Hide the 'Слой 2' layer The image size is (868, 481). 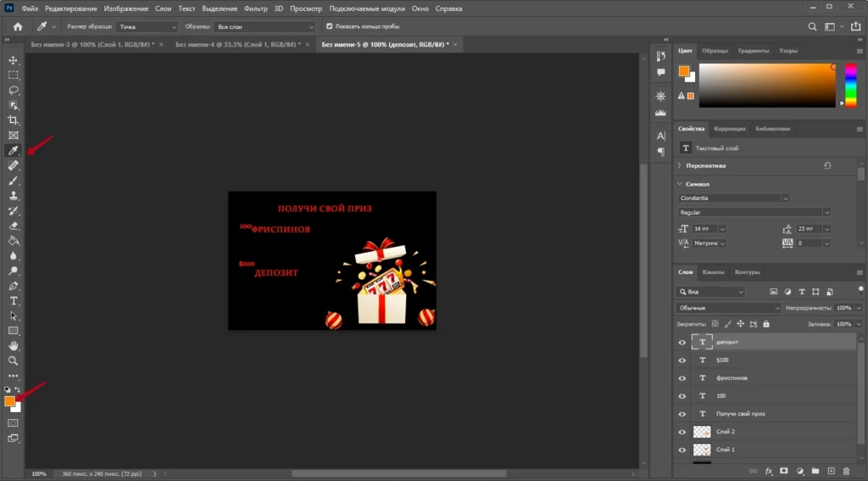tap(682, 432)
